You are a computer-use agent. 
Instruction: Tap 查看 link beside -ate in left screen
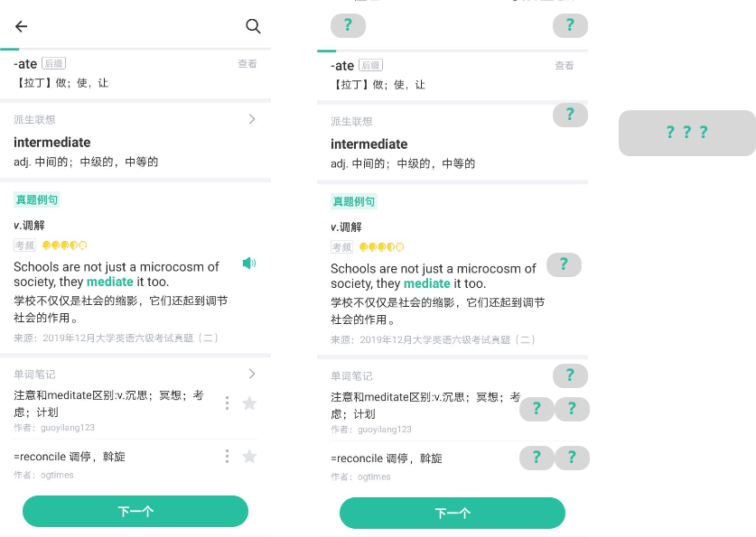(247, 63)
